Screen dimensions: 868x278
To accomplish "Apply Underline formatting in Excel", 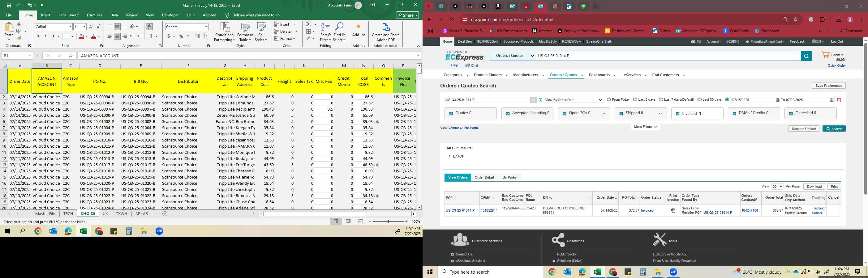I will pyautogui.click(x=53, y=36).
